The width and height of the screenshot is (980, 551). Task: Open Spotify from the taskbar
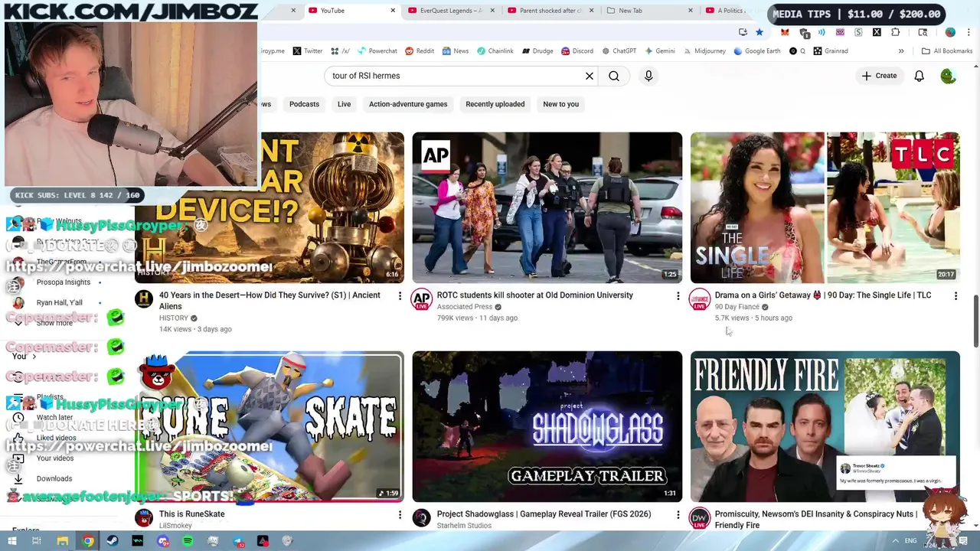tap(188, 541)
